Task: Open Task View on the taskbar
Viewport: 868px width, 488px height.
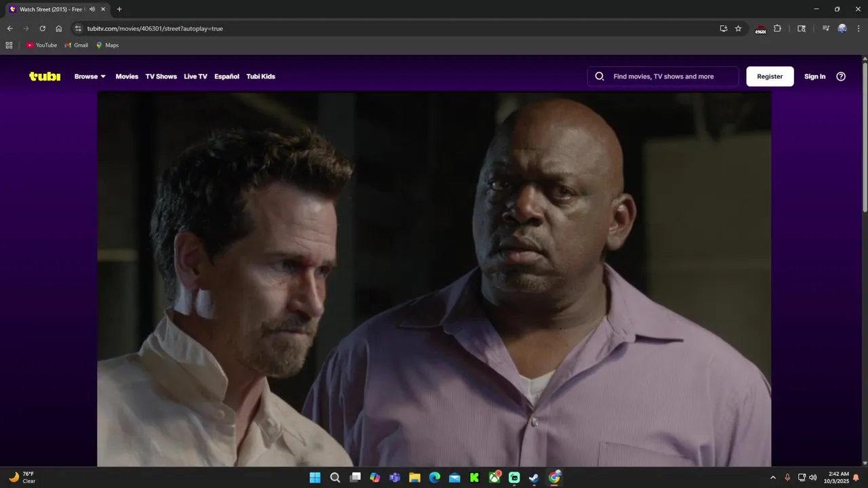Action: tap(355, 478)
